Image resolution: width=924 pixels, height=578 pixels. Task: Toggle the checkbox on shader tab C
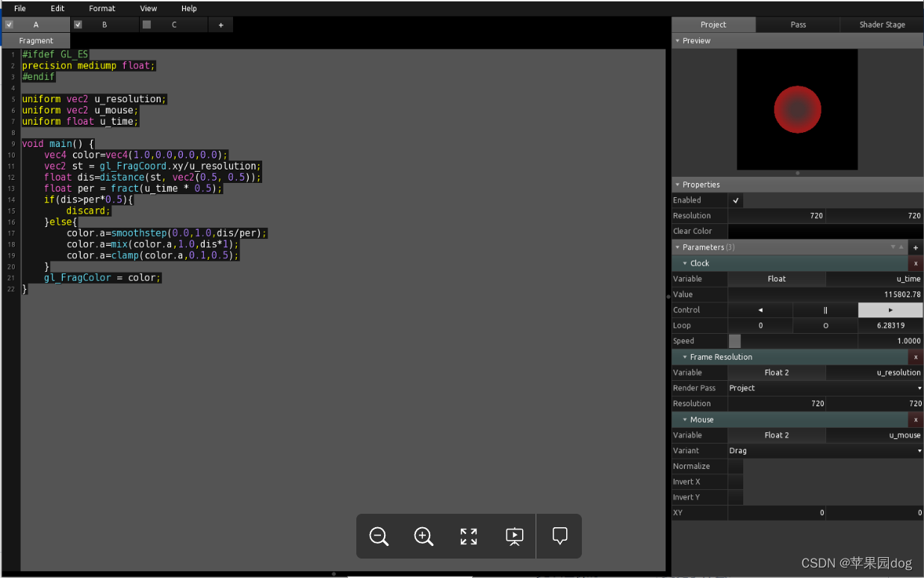pos(145,24)
